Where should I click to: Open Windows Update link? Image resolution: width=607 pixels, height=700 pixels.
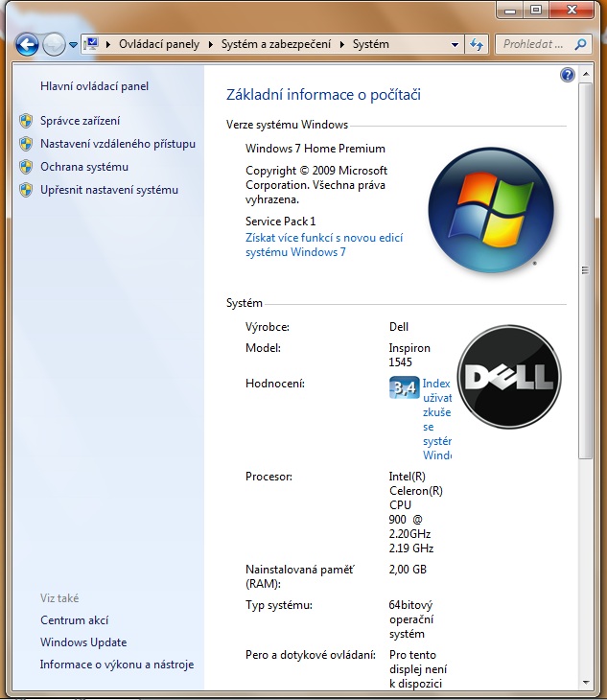[x=83, y=642]
